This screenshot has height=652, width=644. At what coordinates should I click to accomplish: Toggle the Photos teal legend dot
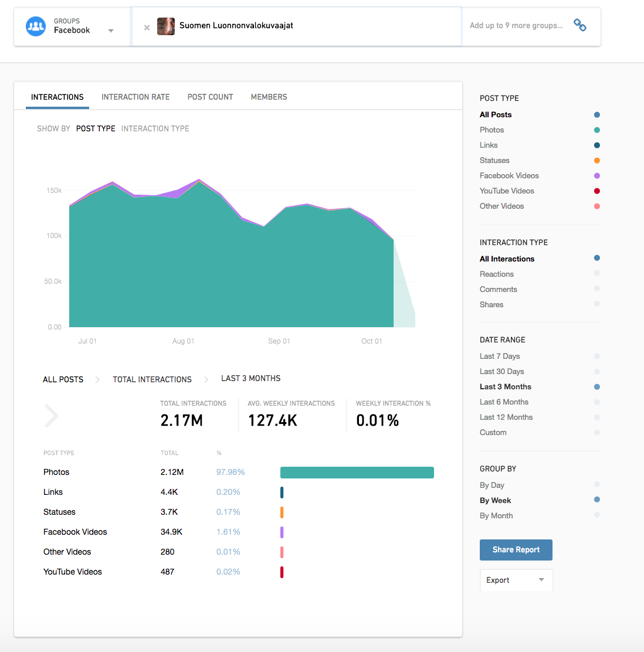596,130
